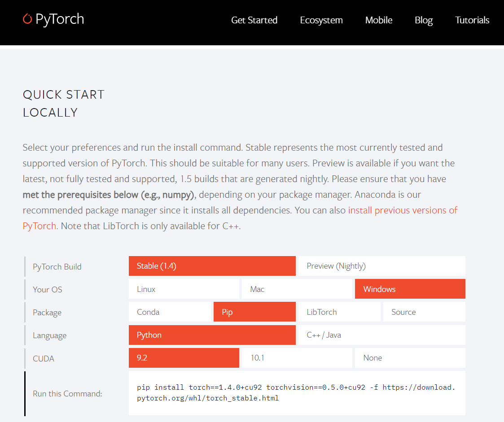
Task: Pick Python as the language
Action: point(212,335)
